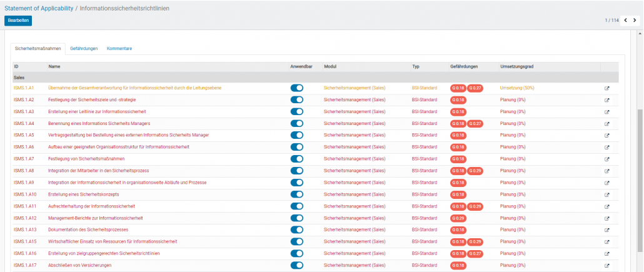Toggle Anwendbar switch for ISMS.1.A2
Viewport: 644px width, 272px height.
tap(296, 100)
